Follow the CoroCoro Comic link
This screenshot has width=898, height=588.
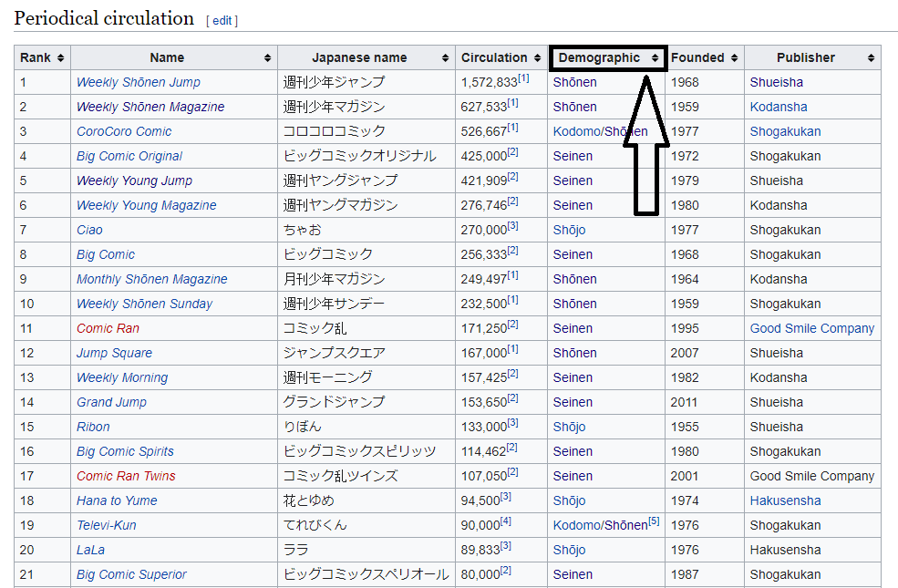(123, 131)
